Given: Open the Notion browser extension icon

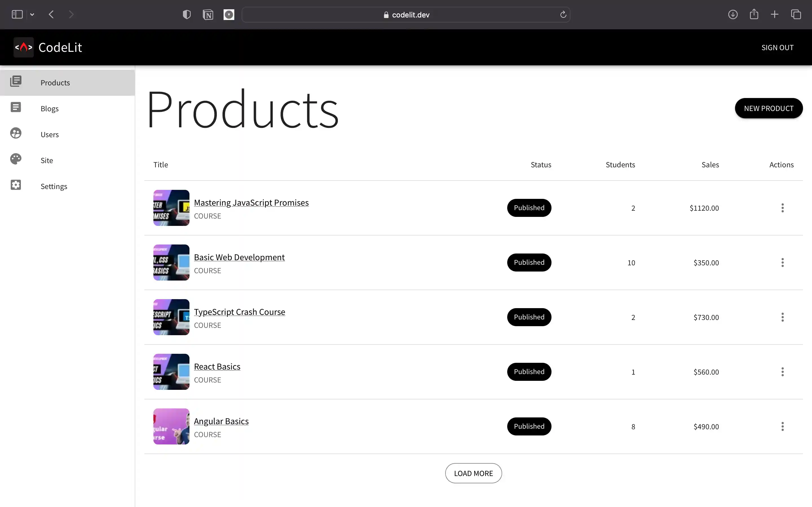Looking at the screenshot, I should pos(208,14).
